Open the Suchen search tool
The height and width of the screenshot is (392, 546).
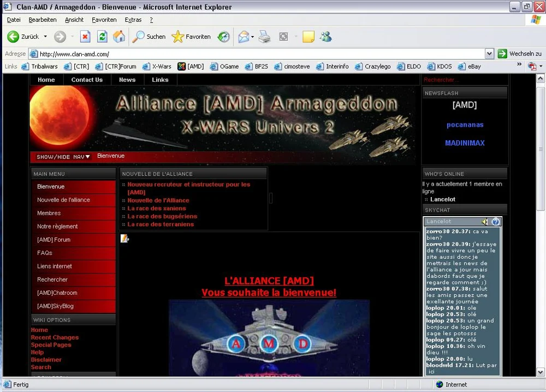[149, 37]
